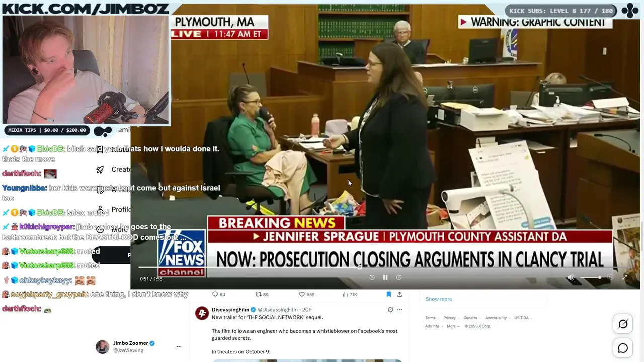644x362 pixels.
Task: Open the Jimbo Zoomer account options dots
Action: point(179,347)
